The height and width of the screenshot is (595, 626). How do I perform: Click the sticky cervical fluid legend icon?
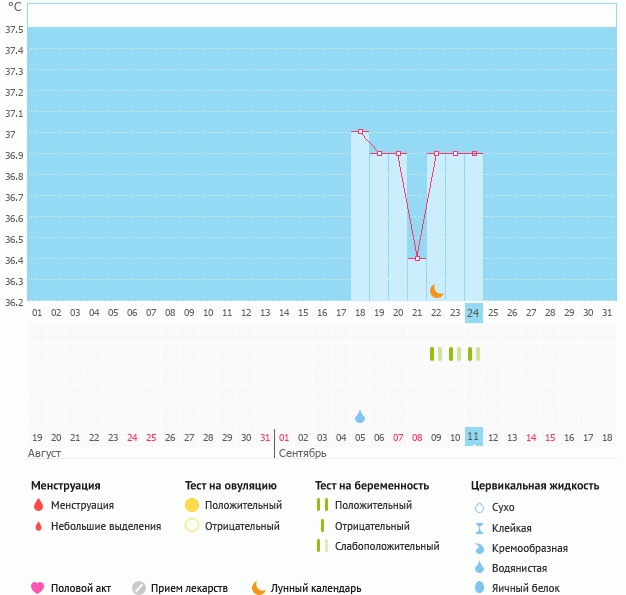[479, 528]
